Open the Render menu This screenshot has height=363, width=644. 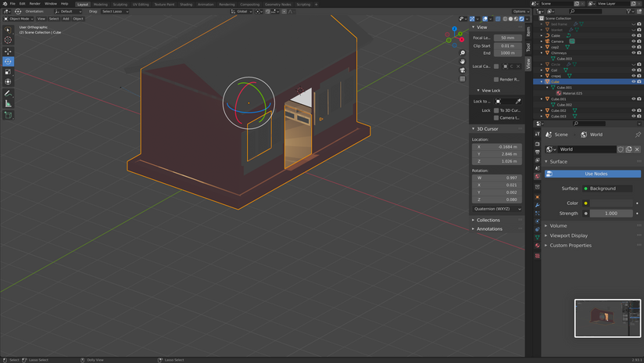click(35, 4)
